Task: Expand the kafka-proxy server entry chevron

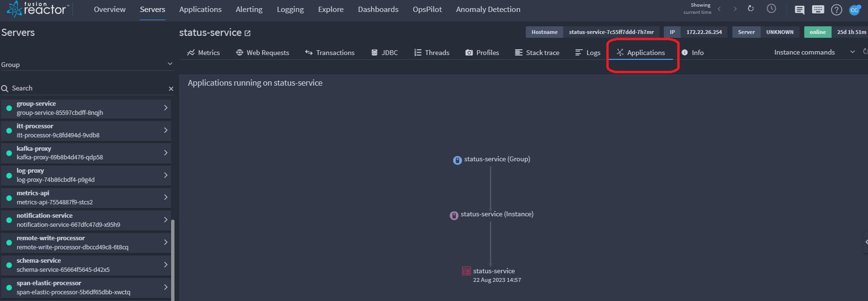Action: (166, 153)
